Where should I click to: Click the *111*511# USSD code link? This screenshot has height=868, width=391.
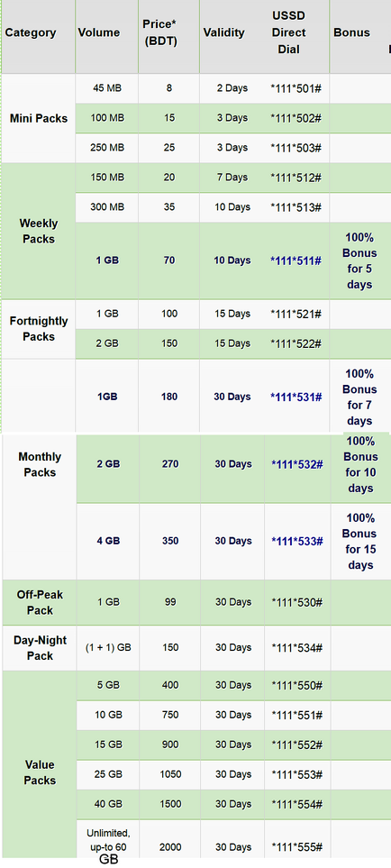pyautogui.click(x=296, y=260)
